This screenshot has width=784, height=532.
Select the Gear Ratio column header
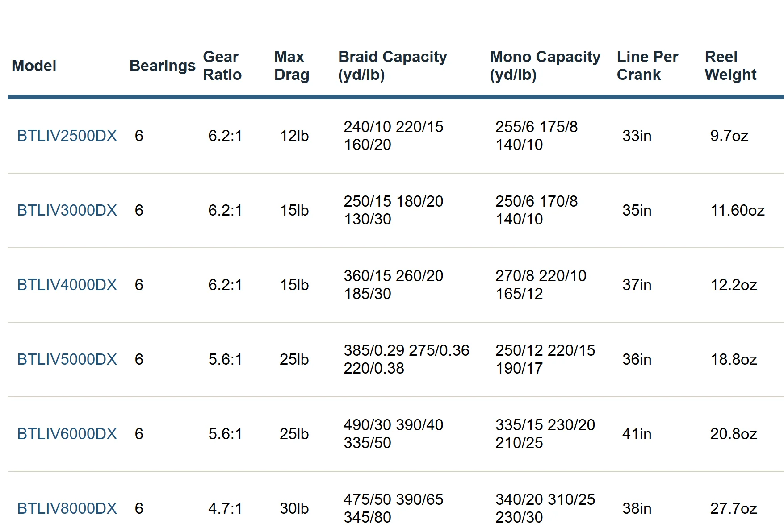(x=222, y=66)
